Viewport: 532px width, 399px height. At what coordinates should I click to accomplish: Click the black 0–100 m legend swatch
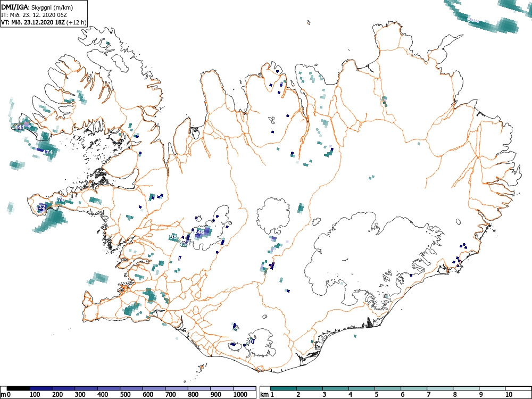click(18, 388)
